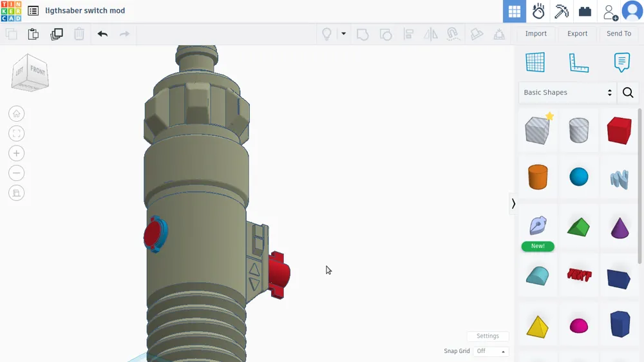The image size is (644, 362).
Task: Click the Copy toolbar icon
Action: (x=12, y=33)
